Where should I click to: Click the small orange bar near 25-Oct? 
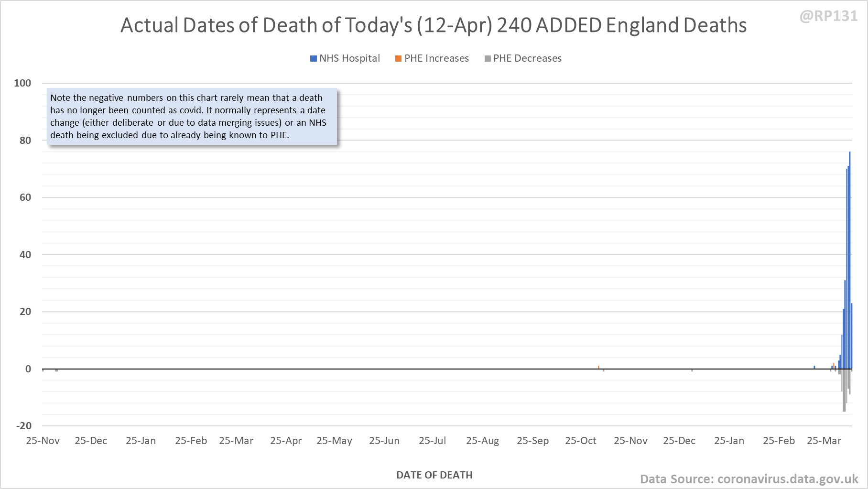(598, 367)
